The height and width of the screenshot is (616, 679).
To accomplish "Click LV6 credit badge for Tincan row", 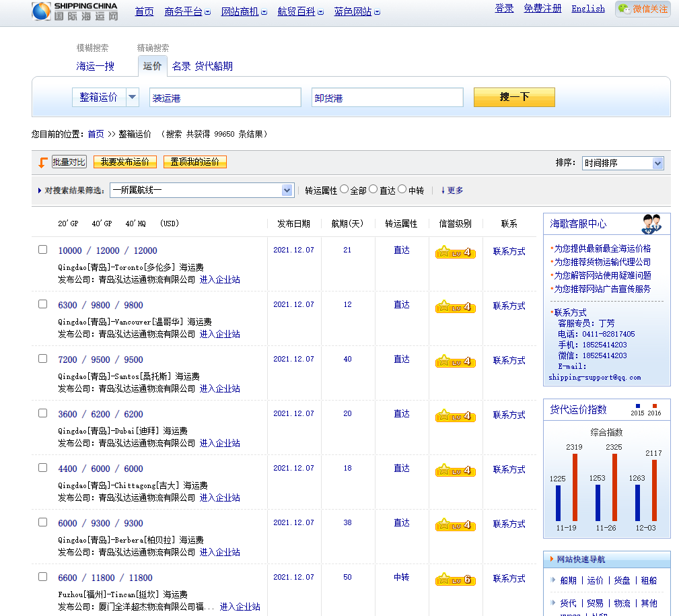I will tap(456, 580).
